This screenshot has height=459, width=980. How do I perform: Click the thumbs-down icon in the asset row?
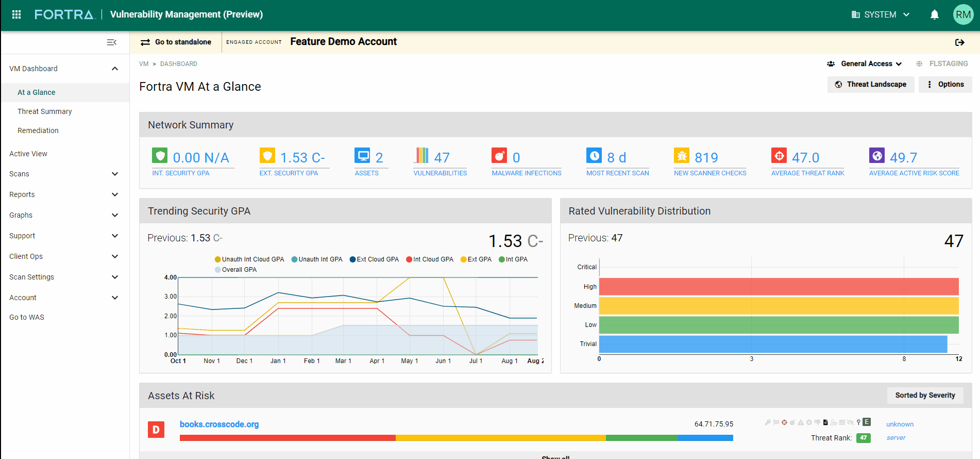[817, 422]
